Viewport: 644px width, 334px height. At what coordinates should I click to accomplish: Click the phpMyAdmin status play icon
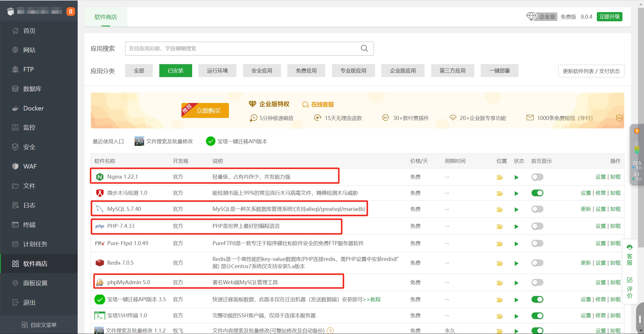517,283
